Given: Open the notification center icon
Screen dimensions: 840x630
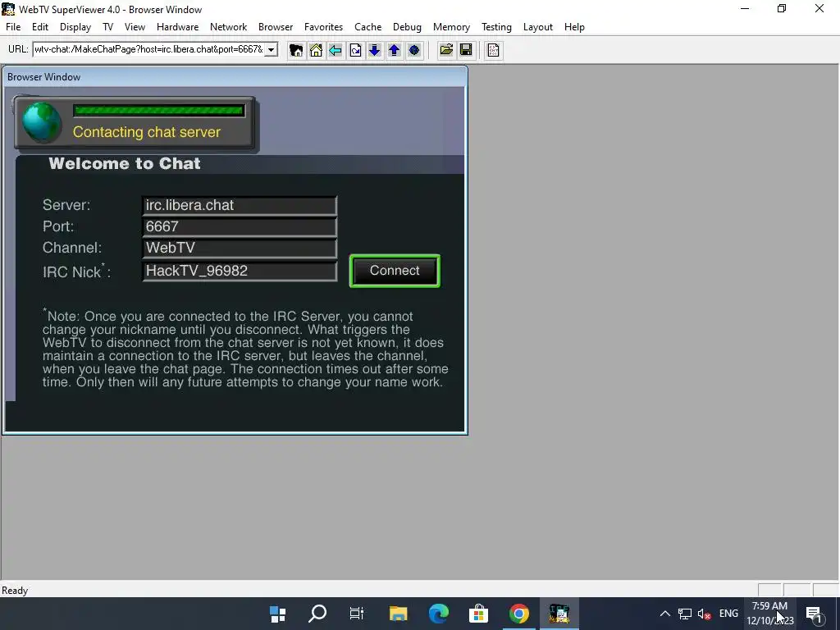Looking at the screenshot, I should coord(814,614).
